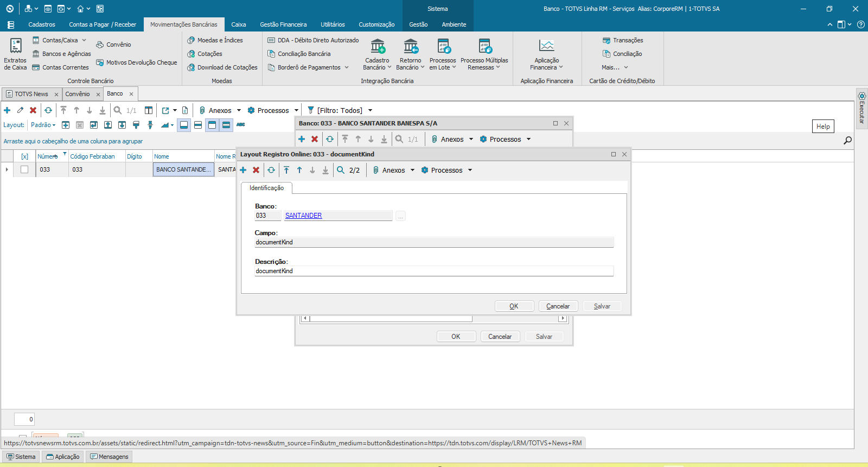Go to first record in Layout Registro dialog
The image size is (868, 467).
click(x=286, y=170)
